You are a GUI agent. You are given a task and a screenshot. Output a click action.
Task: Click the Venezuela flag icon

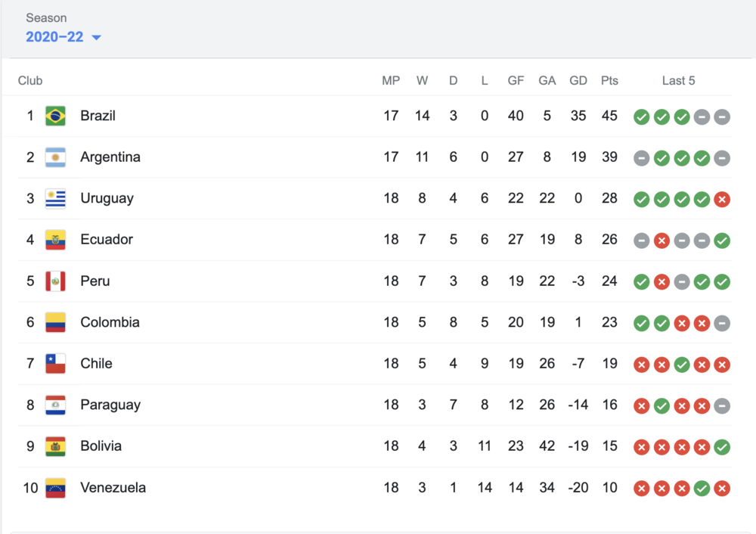tap(55, 488)
